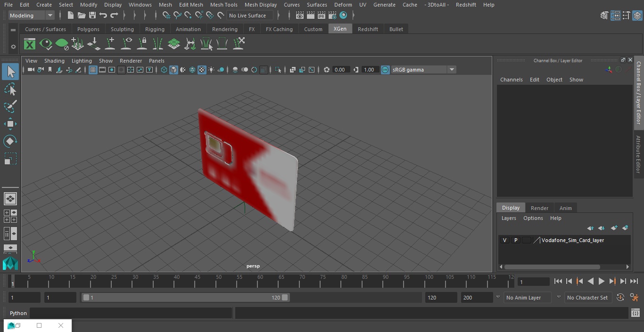The width and height of the screenshot is (644, 332).
Task: Toggle wireframe shading cube in viewport toolbar
Action: click(x=164, y=70)
